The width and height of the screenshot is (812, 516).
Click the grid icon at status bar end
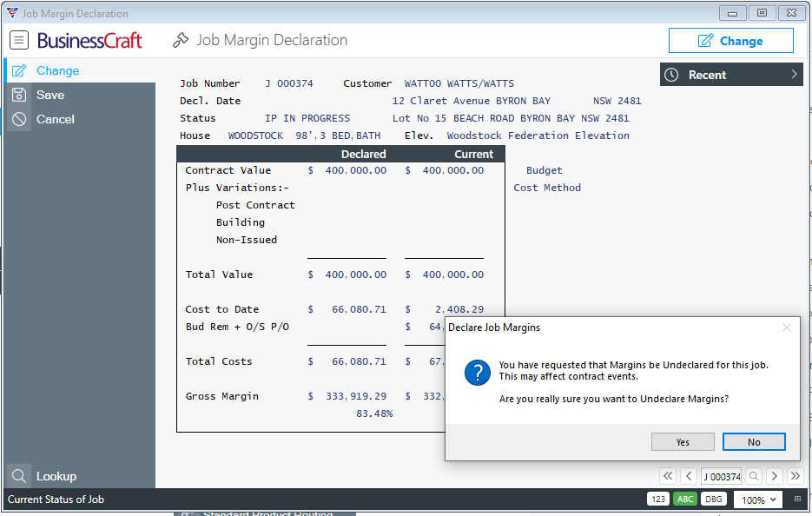pyautogui.click(x=797, y=499)
